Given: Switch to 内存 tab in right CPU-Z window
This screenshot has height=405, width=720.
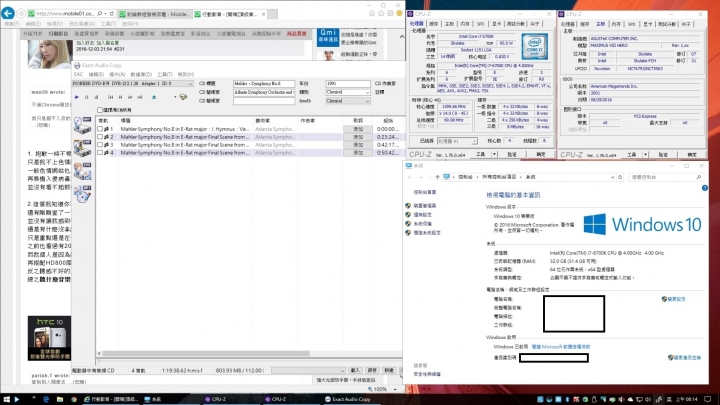Looking at the screenshot, I should [616, 24].
